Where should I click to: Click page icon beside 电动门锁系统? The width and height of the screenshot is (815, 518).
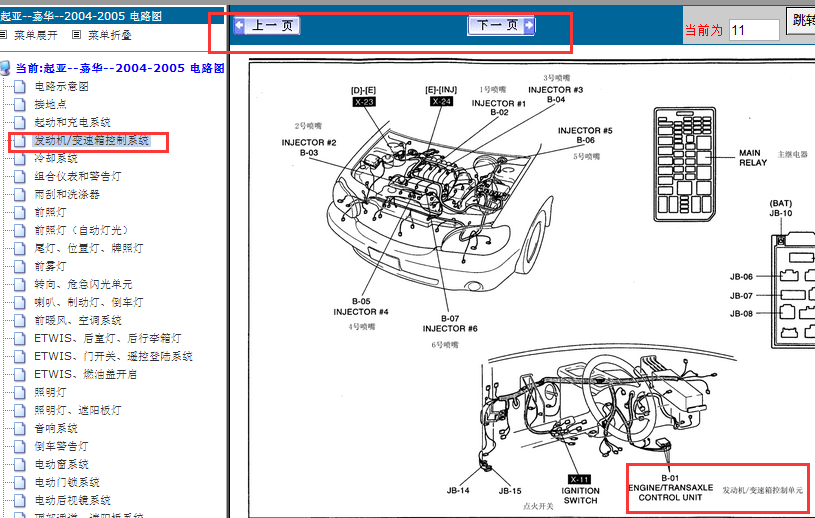(20, 482)
